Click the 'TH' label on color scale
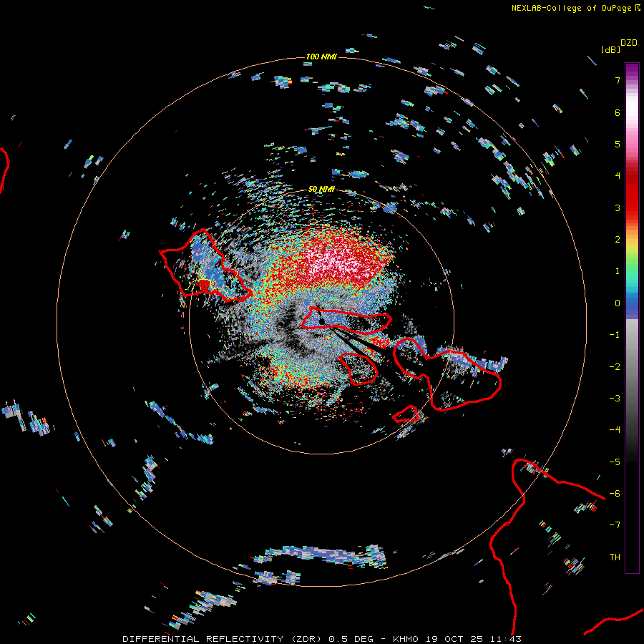This screenshot has width=644, height=644. point(615,557)
